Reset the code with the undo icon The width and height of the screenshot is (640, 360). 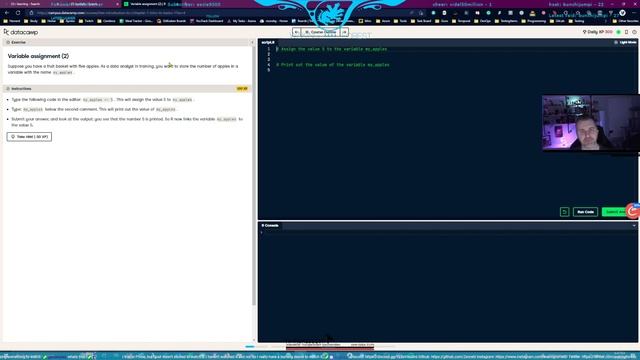pos(564,212)
